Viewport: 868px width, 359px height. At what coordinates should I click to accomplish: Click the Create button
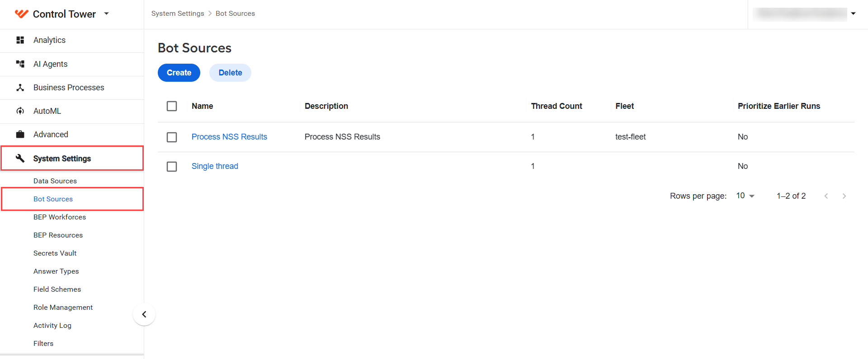179,73
